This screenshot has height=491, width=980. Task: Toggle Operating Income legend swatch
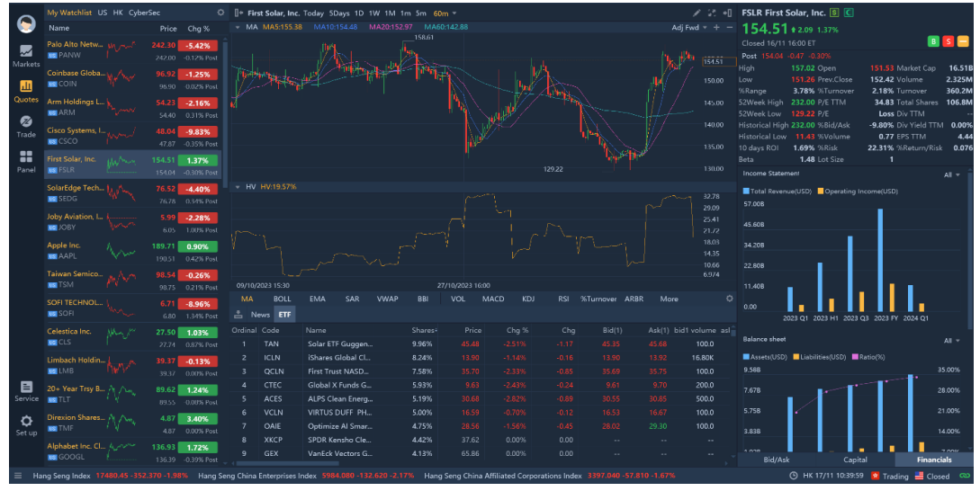pyautogui.click(x=821, y=192)
